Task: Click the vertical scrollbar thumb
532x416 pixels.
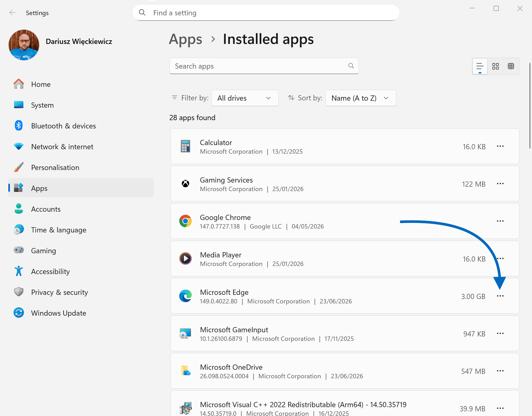Action: point(530,105)
